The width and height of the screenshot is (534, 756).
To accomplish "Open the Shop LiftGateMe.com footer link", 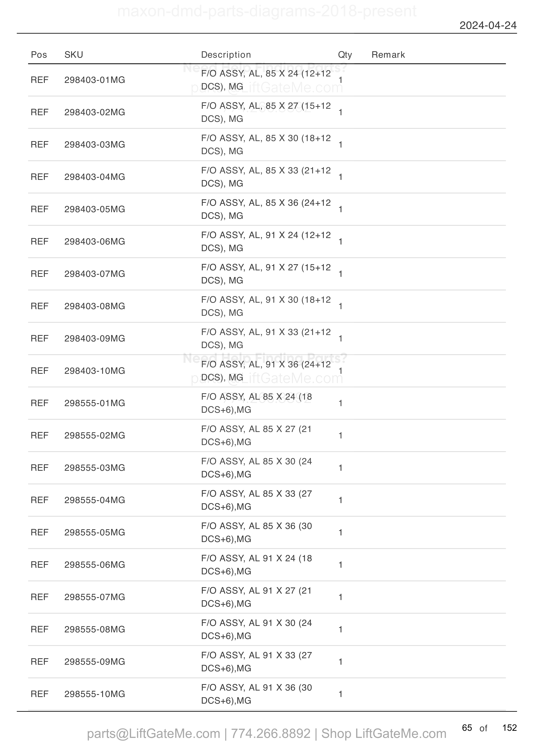I will tap(384, 734).
